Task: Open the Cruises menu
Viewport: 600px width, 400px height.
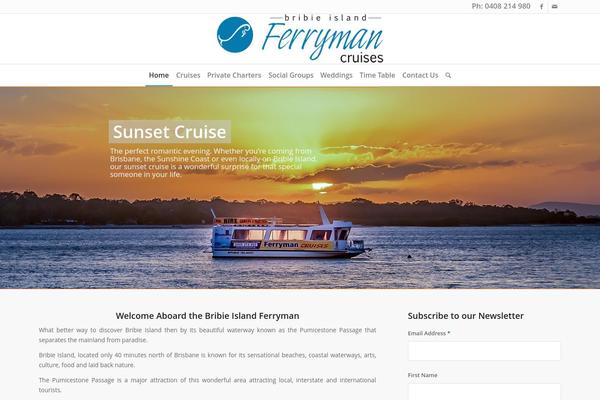Action: click(188, 75)
